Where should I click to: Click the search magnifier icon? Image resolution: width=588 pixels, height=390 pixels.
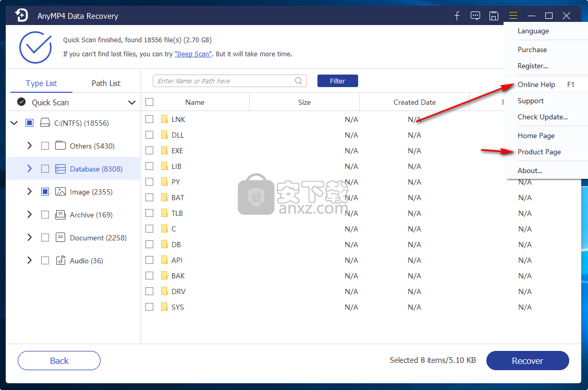[x=299, y=81]
